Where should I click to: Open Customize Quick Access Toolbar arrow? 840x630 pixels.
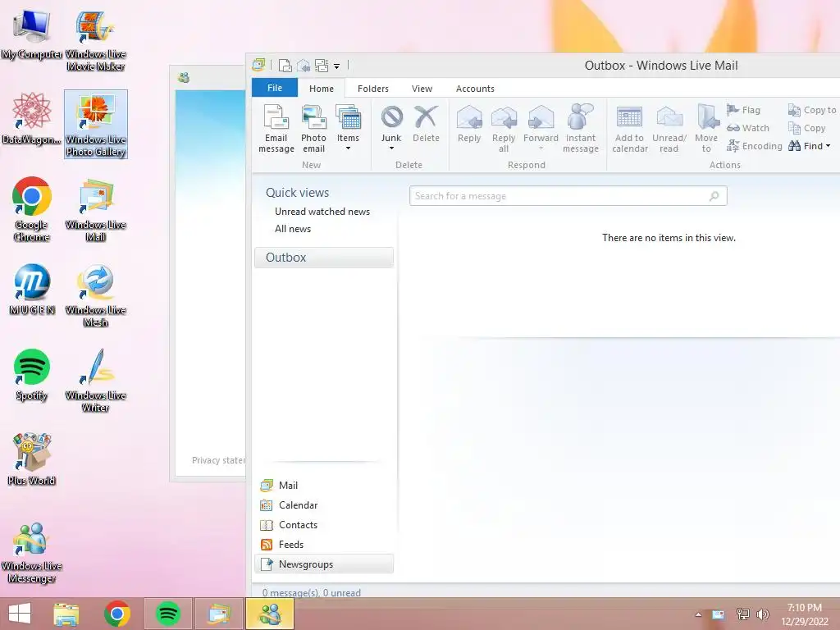point(337,66)
